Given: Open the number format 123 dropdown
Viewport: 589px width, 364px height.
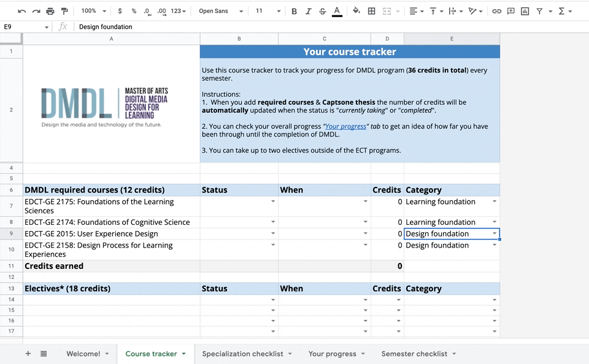Looking at the screenshot, I should [x=178, y=11].
